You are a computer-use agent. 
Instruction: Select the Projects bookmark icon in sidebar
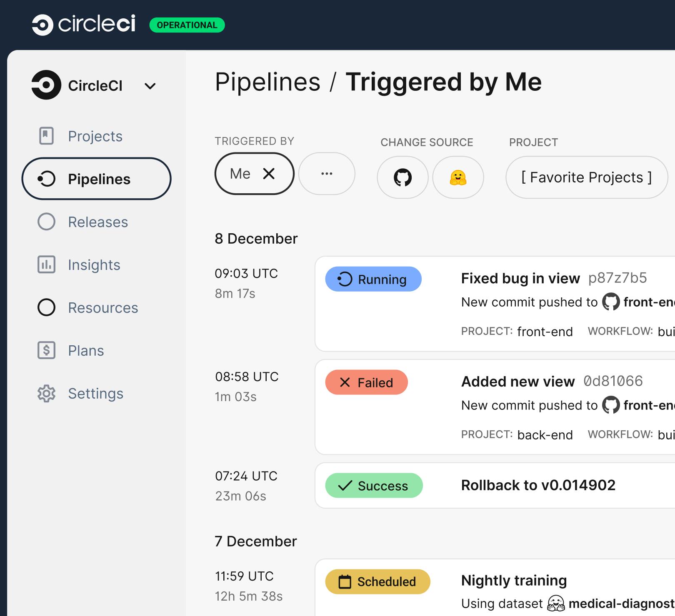(x=46, y=136)
